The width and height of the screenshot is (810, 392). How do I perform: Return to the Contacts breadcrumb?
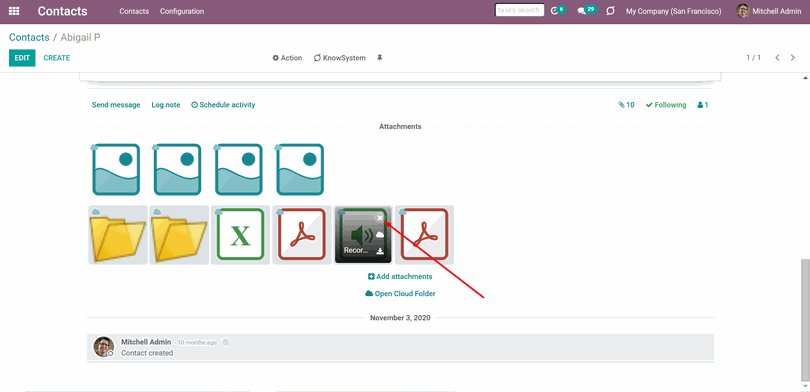[29, 37]
